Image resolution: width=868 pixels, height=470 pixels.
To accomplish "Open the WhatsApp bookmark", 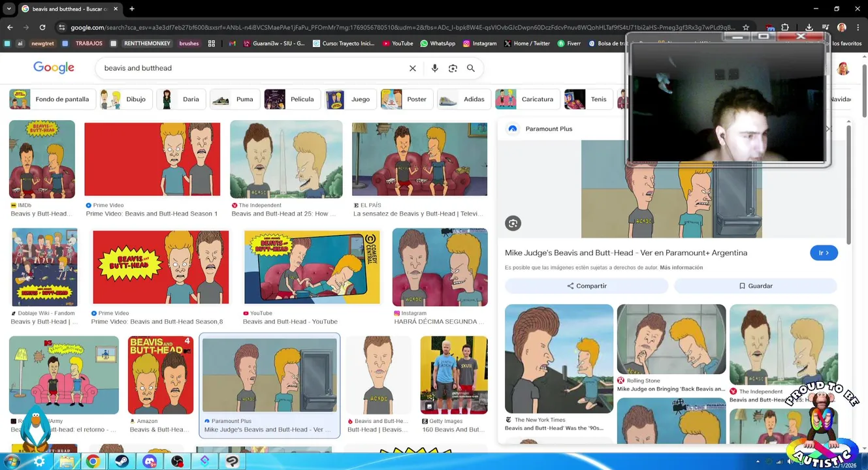I will pos(438,44).
